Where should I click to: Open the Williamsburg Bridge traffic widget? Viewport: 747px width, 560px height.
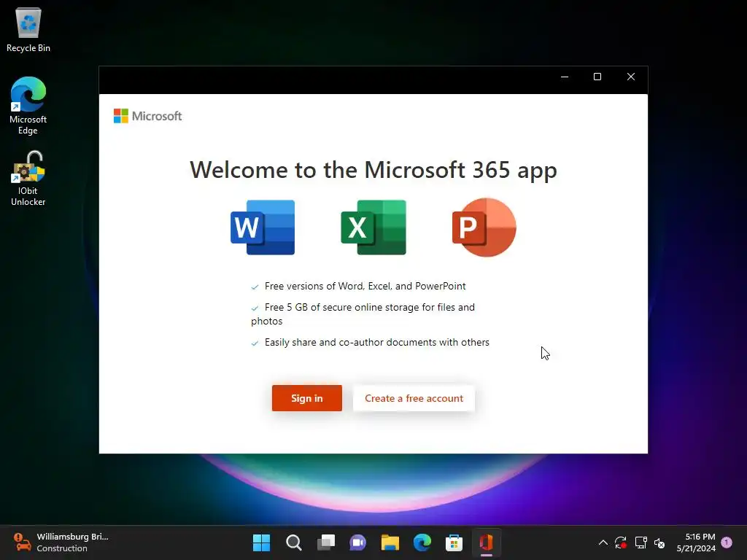[61, 542]
